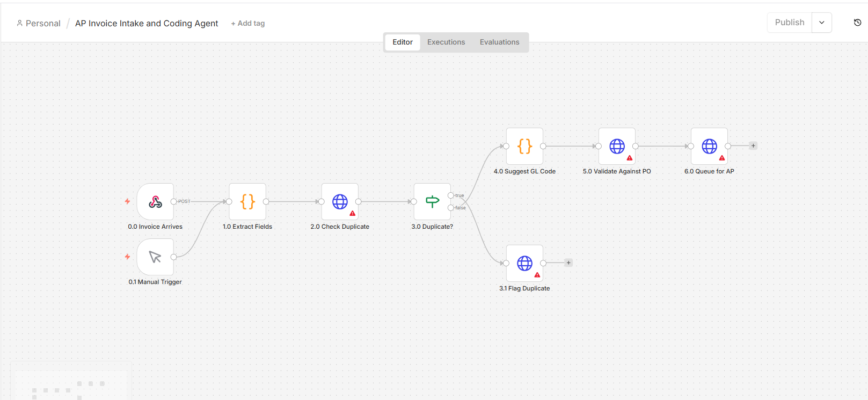Switch to the Evaluations tab
868x400 pixels.
(500, 42)
